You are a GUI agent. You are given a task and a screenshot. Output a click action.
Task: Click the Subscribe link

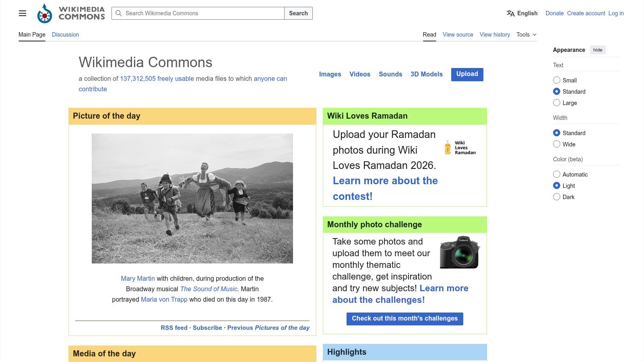tap(207, 328)
